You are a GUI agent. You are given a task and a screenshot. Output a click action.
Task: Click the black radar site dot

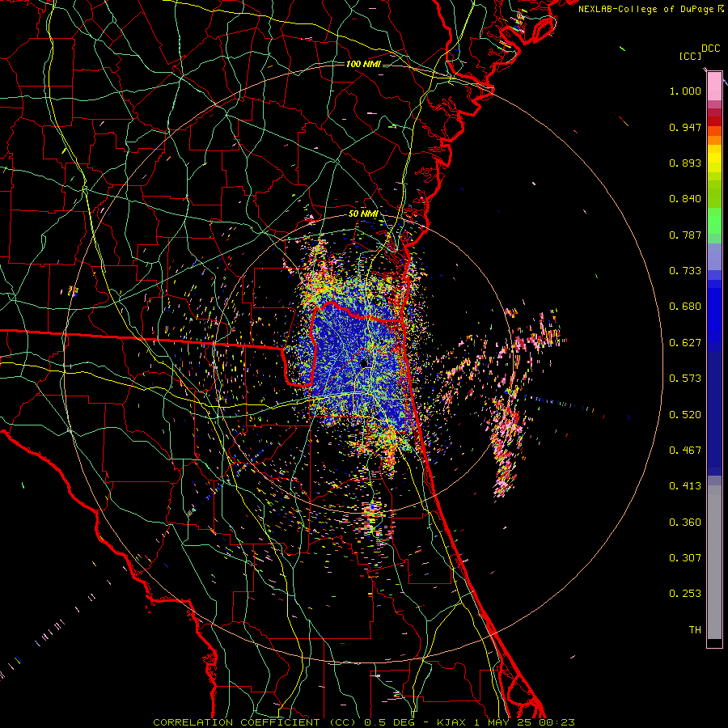(364, 363)
